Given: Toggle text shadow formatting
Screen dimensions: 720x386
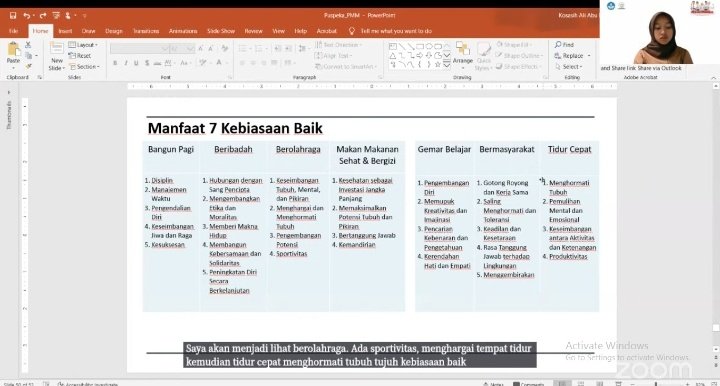Looking at the screenshot, I should pos(146,63).
